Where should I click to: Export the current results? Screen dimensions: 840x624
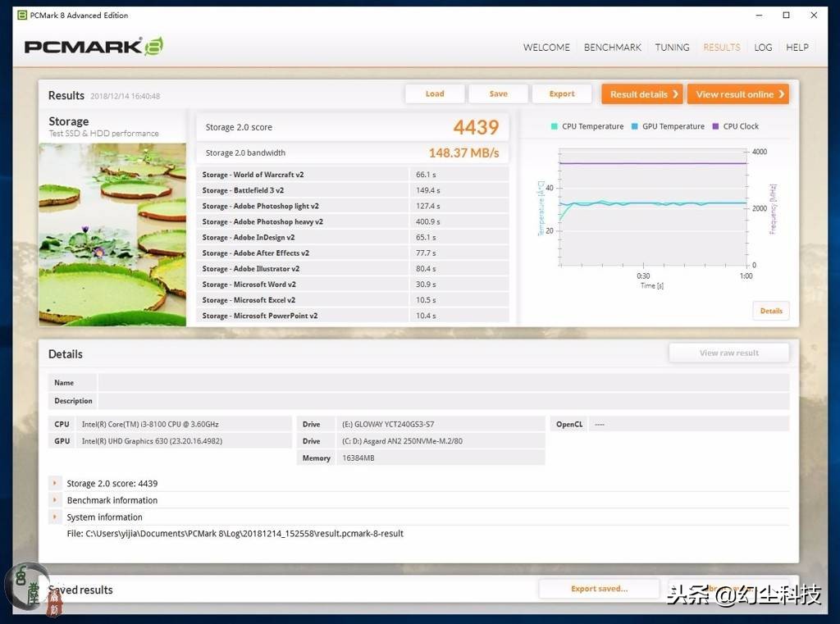tap(562, 93)
